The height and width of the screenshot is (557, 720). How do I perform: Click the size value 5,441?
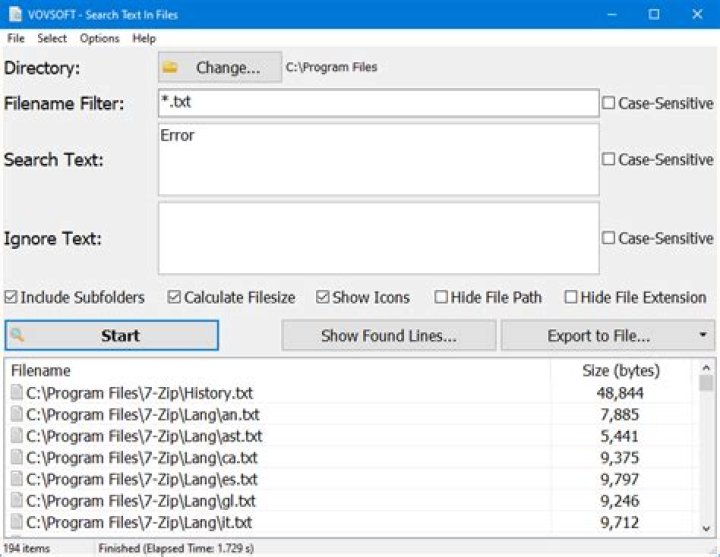pos(620,436)
